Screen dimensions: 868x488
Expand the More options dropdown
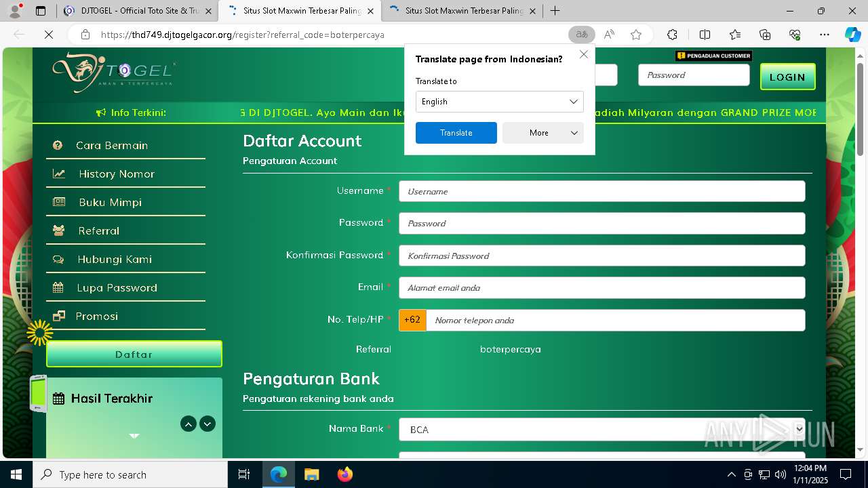pos(543,133)
